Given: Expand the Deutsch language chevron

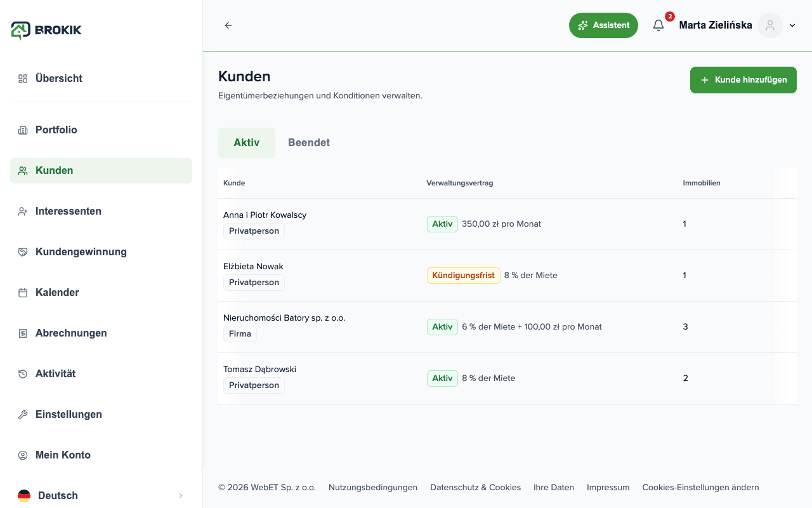Looking at the screenshot, I should (x=180, y=496).
